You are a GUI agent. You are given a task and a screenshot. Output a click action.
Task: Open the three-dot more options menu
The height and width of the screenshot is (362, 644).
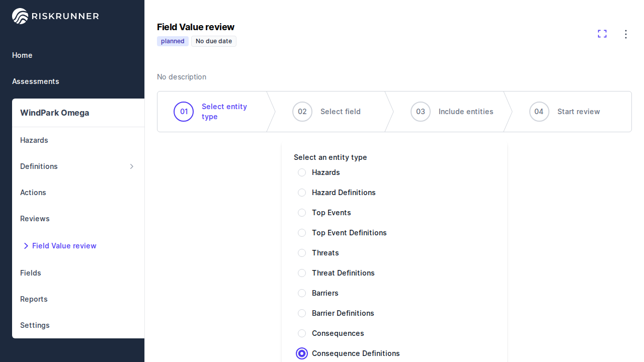click(x=626, y=34)
